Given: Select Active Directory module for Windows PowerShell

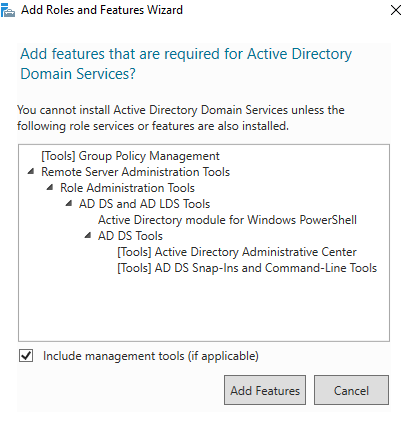Looking at the screenshot, I should coord(227,220).
